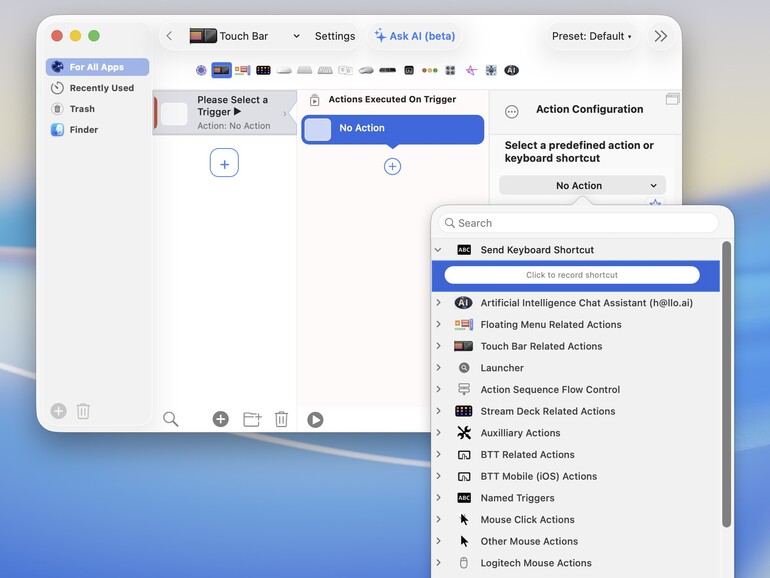Image resolution: width=770 pixels, height=578 pixels.
Task: Select Finder in the app sidebar
Action: pos(97,130)
